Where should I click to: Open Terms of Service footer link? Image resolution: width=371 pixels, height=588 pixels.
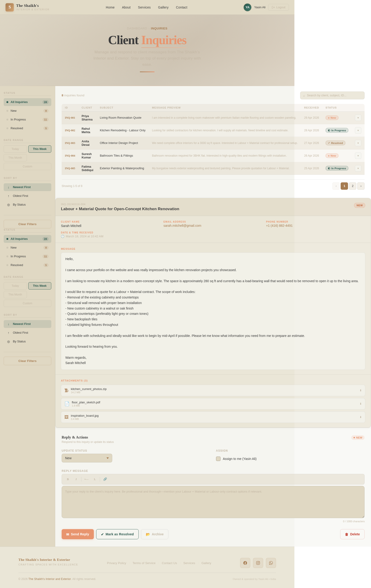[x=144, y=563]
